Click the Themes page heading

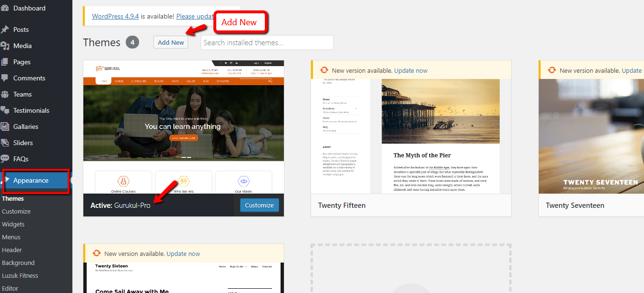point(101,42)
